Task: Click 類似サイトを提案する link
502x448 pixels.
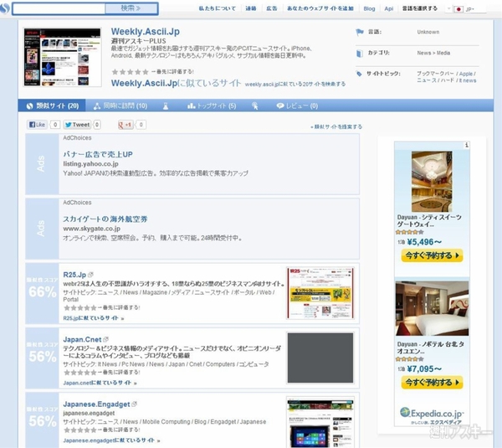Action: click(336, 126)
